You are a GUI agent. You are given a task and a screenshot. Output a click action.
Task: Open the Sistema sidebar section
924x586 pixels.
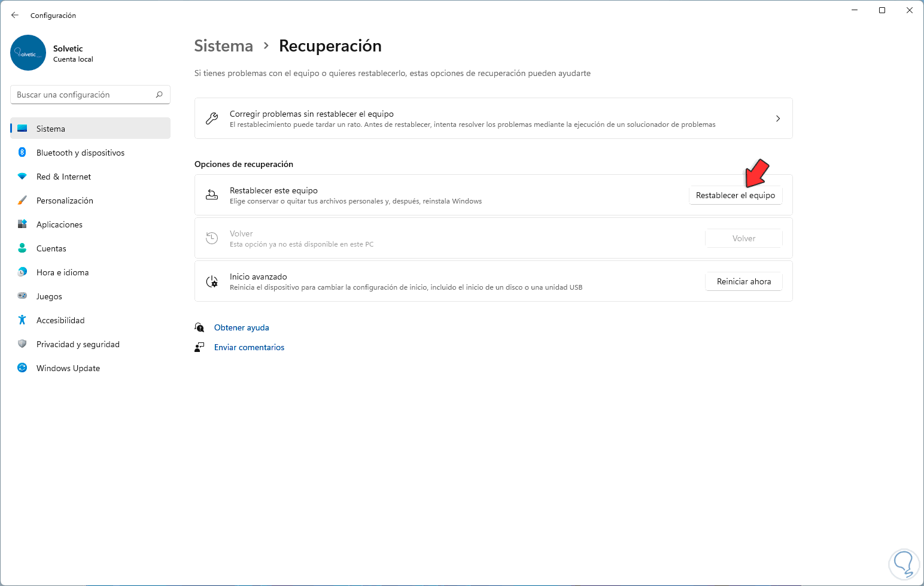51,129
